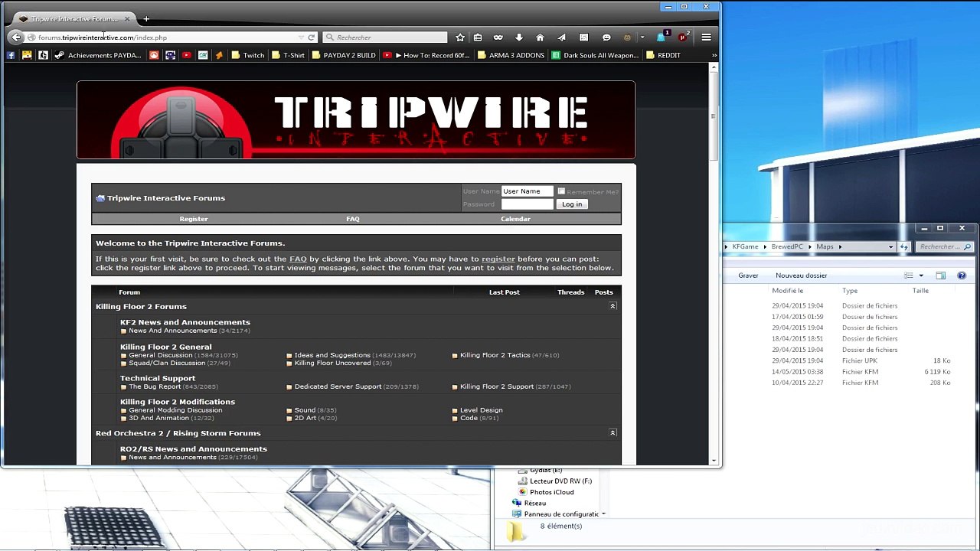Open the view options dropdown arrow in Explorer
Viewport: 980px width, 551px height.
921,275
